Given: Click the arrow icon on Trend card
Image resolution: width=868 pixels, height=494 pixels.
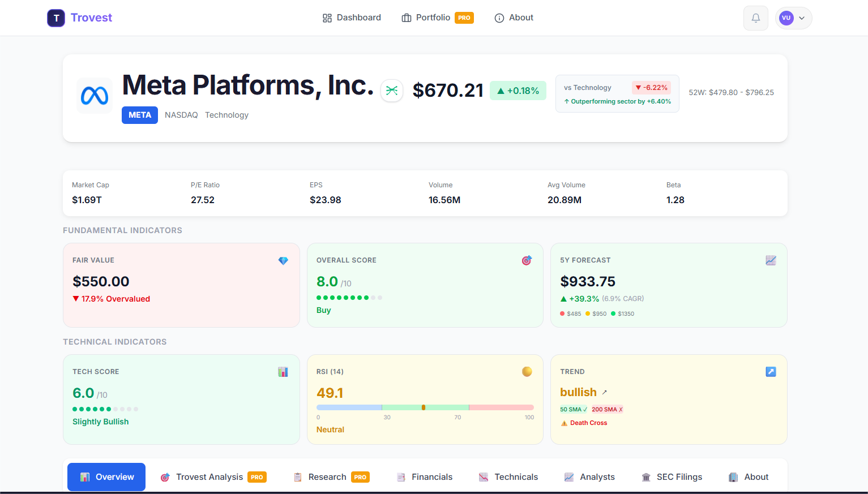Looking at the screenshot, I should [x=771, y=372].
